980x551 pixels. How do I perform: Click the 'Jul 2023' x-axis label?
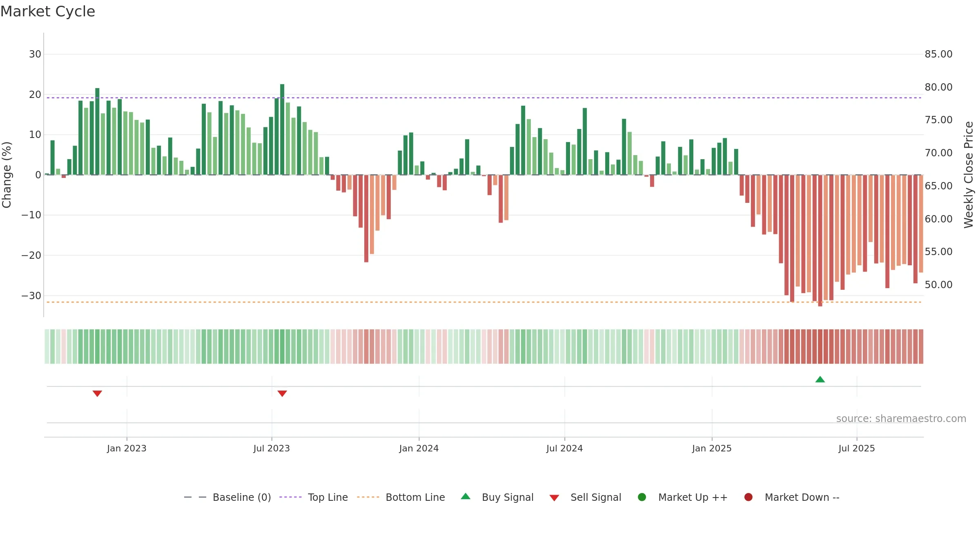click(272, 449)
